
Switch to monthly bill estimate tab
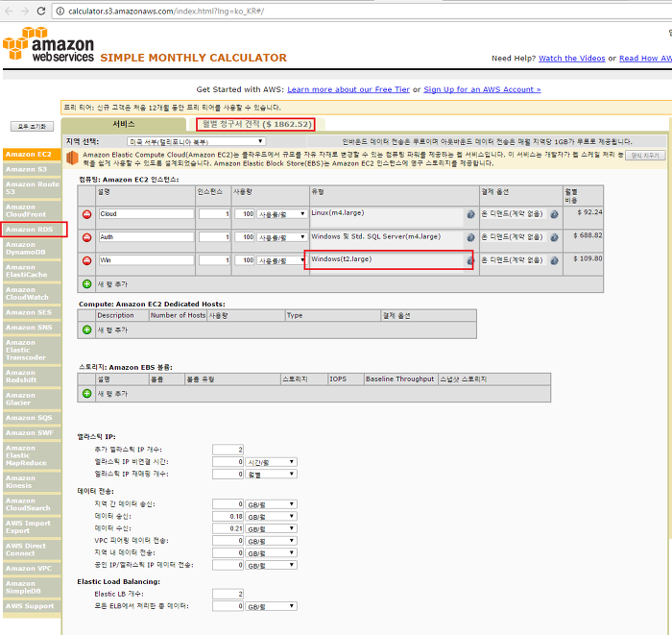click(256, 124)
